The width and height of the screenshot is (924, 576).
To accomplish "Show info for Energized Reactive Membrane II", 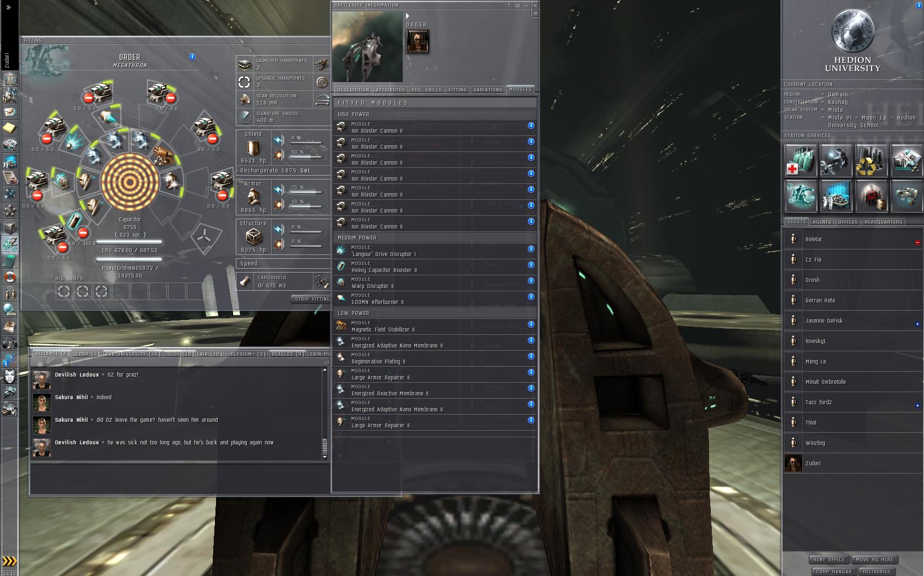I will [531, 388].
